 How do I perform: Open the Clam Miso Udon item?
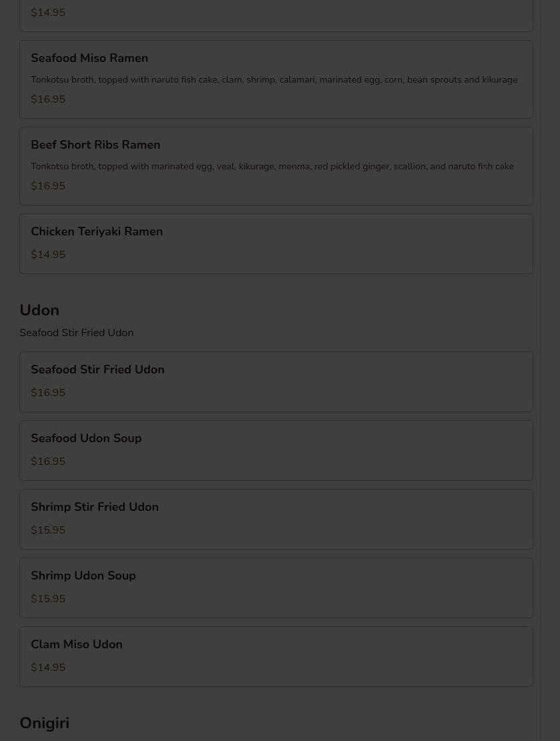276,656
